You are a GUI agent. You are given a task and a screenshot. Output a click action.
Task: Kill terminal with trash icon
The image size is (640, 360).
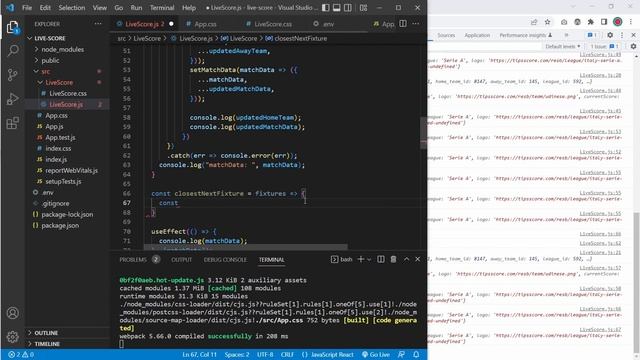393,259
